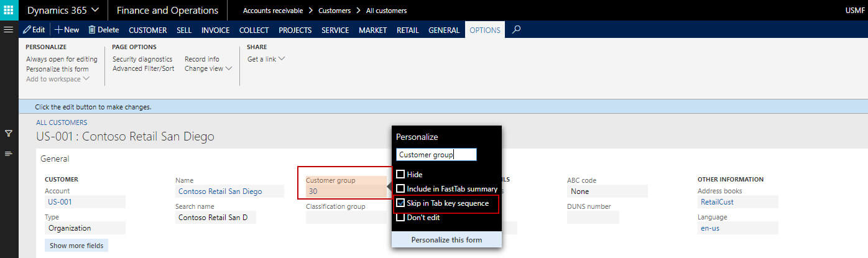The width and height of the screenshot is (868, 258).
Task: Open the GENERAL action tab
Action: coord(444,30)
